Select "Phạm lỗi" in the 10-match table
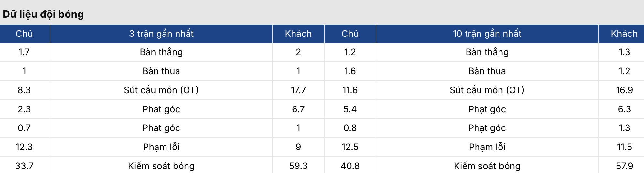The height and width of the screenshot is (173, 644). [x=487, y=147]
